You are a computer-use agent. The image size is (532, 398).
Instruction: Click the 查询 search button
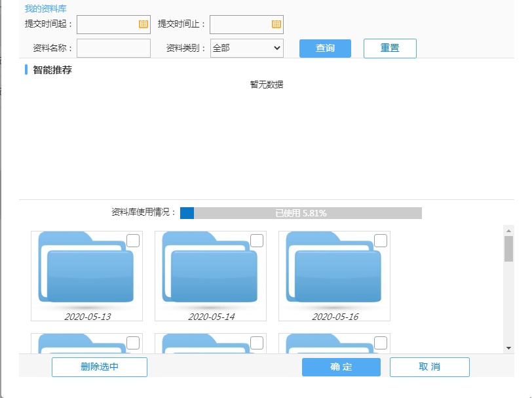[x=325, y=49]
